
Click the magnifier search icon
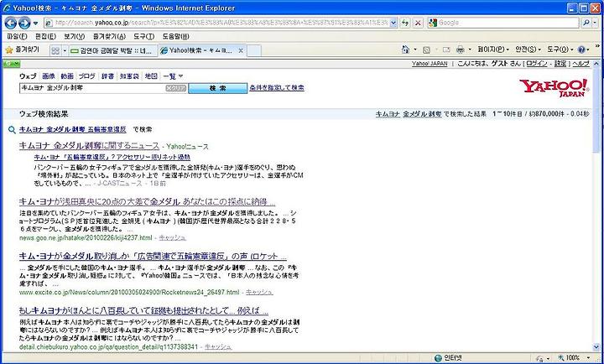pyautogui.click(x=586, y=23)
